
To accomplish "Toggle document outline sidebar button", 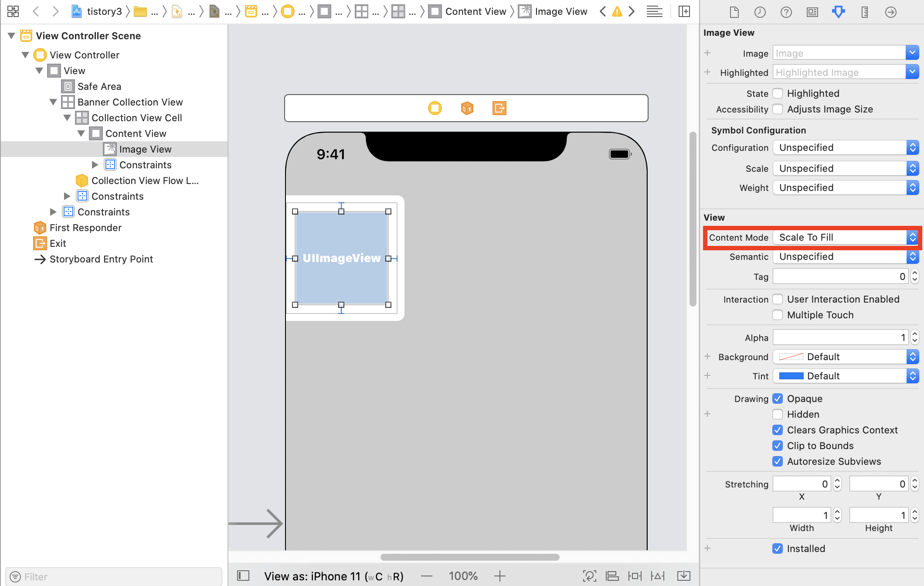I will (x=243, y=576).
